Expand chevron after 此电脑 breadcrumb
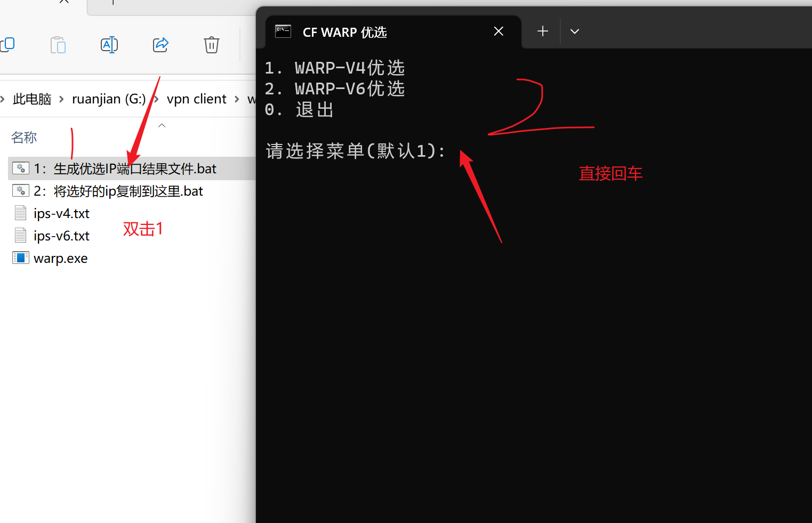Viewport: 812px width, 523px height. pos(61,99)
